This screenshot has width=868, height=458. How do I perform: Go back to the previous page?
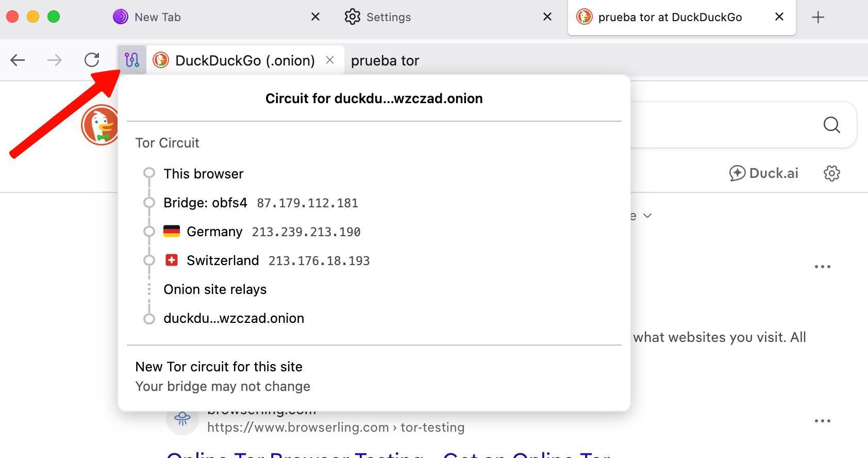[x=18, y=60]
